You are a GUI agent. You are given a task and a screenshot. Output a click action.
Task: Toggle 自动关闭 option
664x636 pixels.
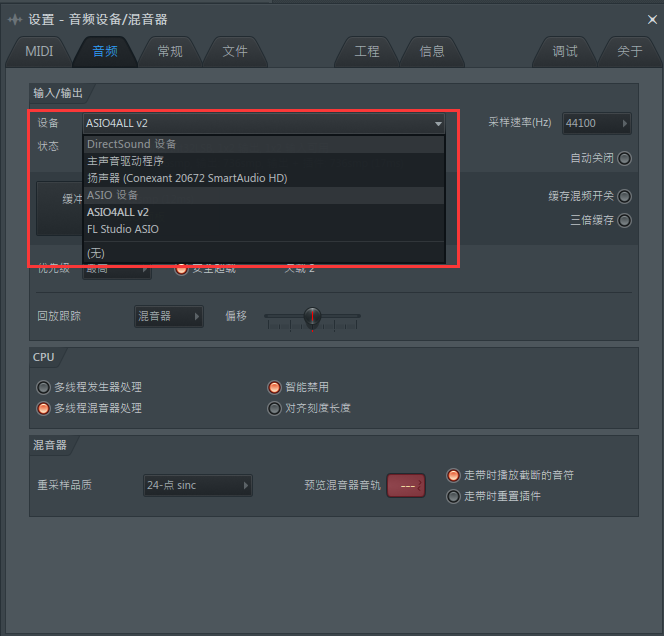tap(624, 158)
